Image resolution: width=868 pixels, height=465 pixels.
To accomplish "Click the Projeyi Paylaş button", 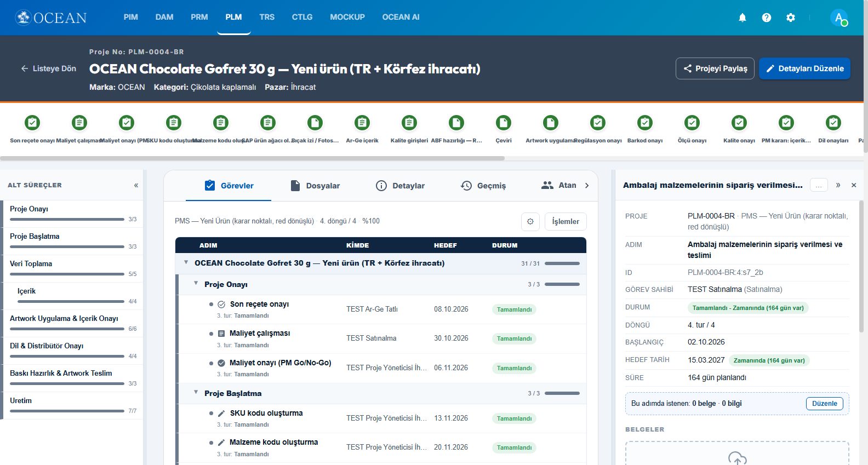I will [x=715, y=68].
